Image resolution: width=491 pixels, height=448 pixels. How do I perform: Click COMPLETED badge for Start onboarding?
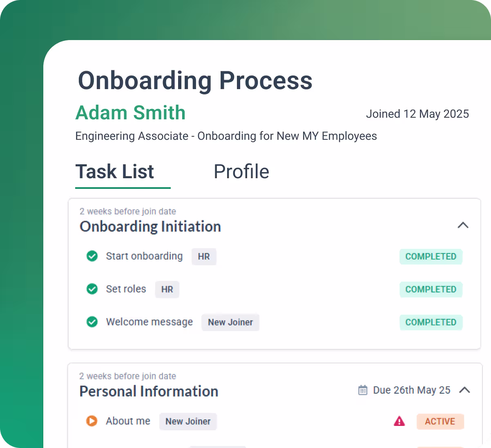pos(431,257)
